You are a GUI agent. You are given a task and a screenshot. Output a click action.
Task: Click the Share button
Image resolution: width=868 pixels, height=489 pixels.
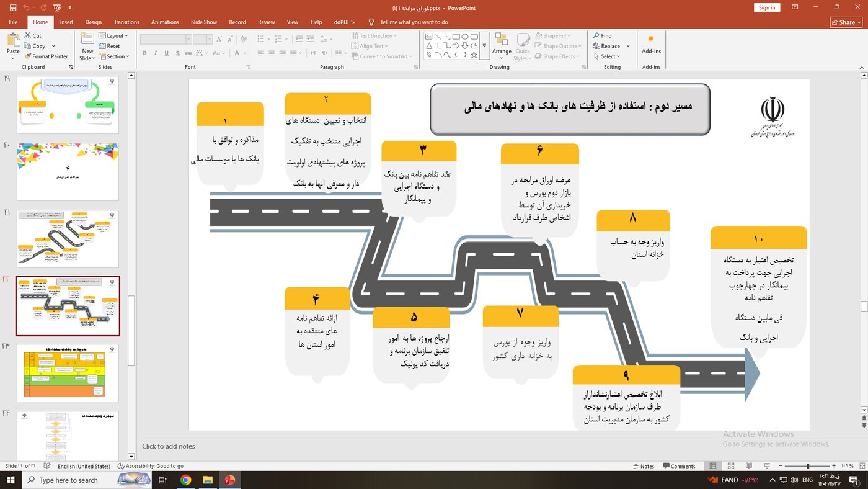click(846, 22)
